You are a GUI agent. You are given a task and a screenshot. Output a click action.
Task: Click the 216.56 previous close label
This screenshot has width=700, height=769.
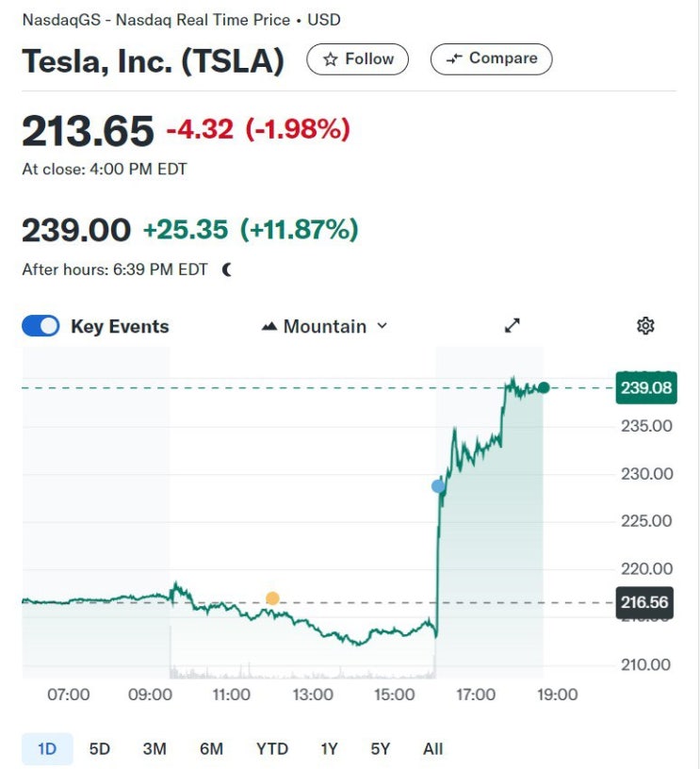point(645,603)
